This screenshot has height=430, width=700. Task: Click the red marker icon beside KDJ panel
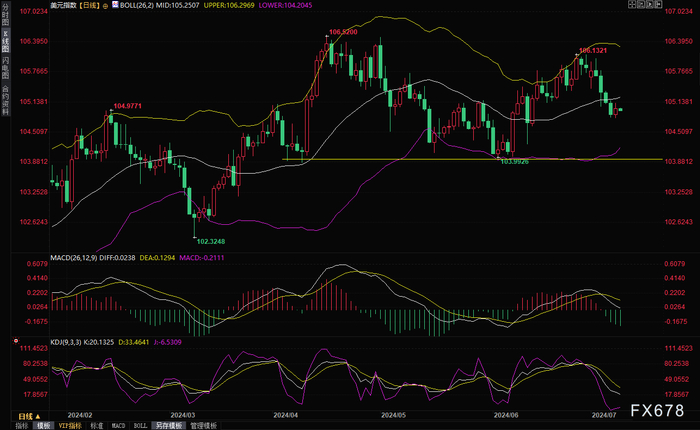point(16,341)
